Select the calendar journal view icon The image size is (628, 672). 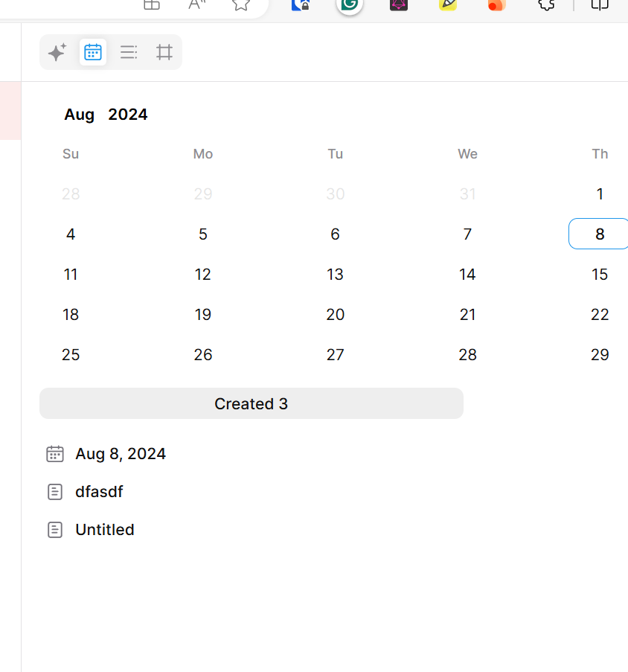(93, 52)
